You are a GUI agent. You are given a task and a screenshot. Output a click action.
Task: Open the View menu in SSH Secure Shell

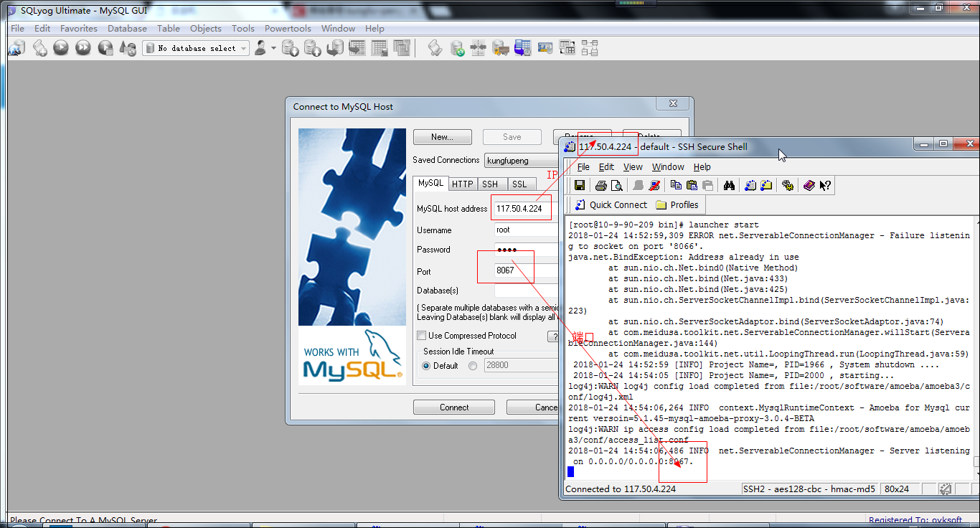click(633, 167)
